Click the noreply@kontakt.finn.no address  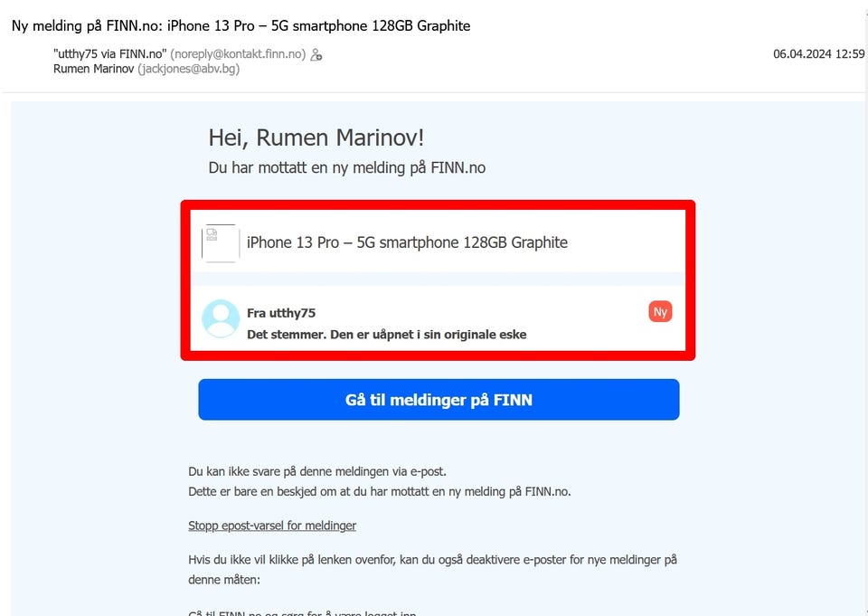[238, 53]
